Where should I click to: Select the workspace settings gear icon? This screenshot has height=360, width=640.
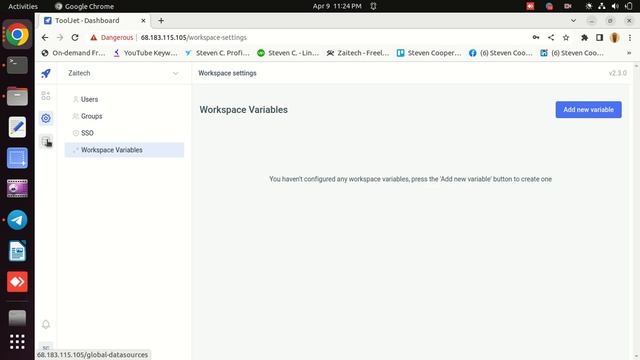46,118
